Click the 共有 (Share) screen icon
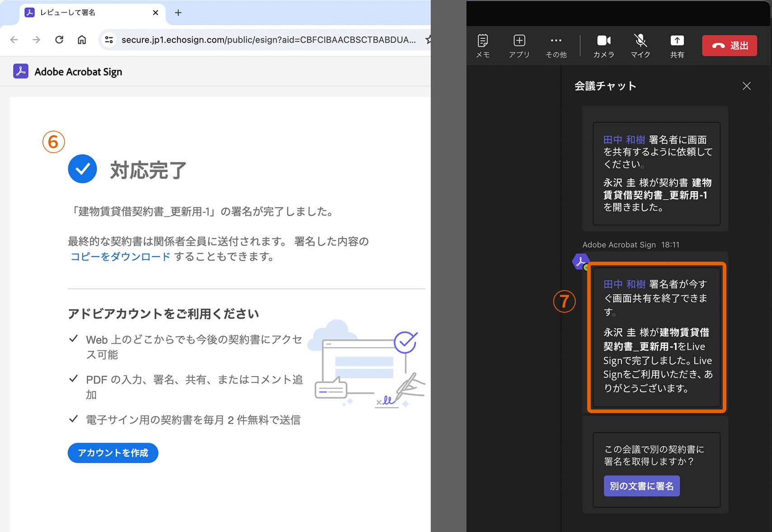 [x=677, y=46]
